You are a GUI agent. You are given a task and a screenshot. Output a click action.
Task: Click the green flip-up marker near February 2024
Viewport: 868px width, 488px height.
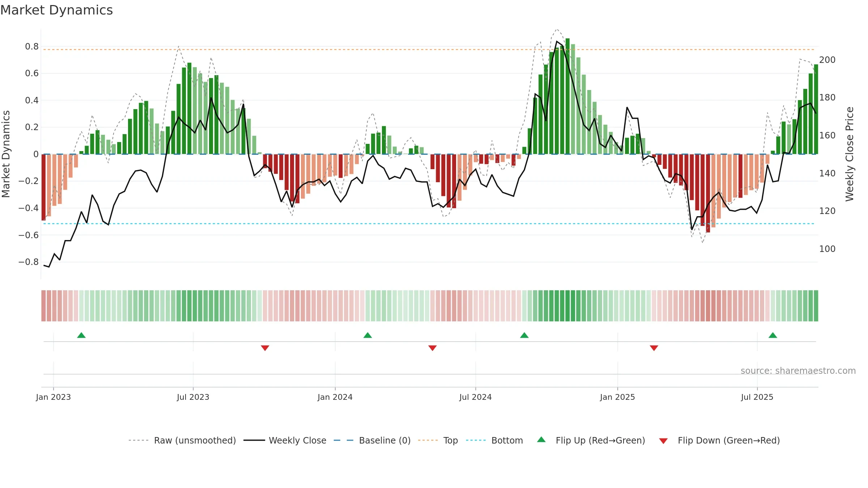tap(368, 335)
